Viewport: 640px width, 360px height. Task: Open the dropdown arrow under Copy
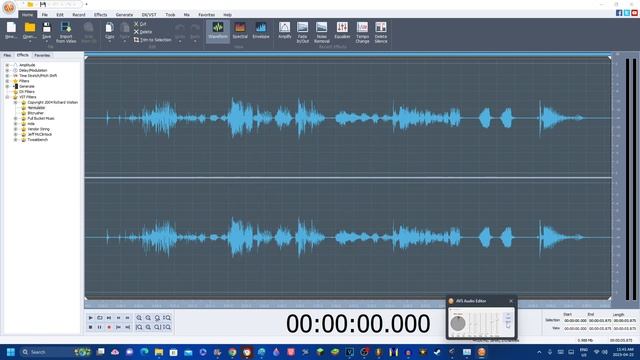point(109,41)
